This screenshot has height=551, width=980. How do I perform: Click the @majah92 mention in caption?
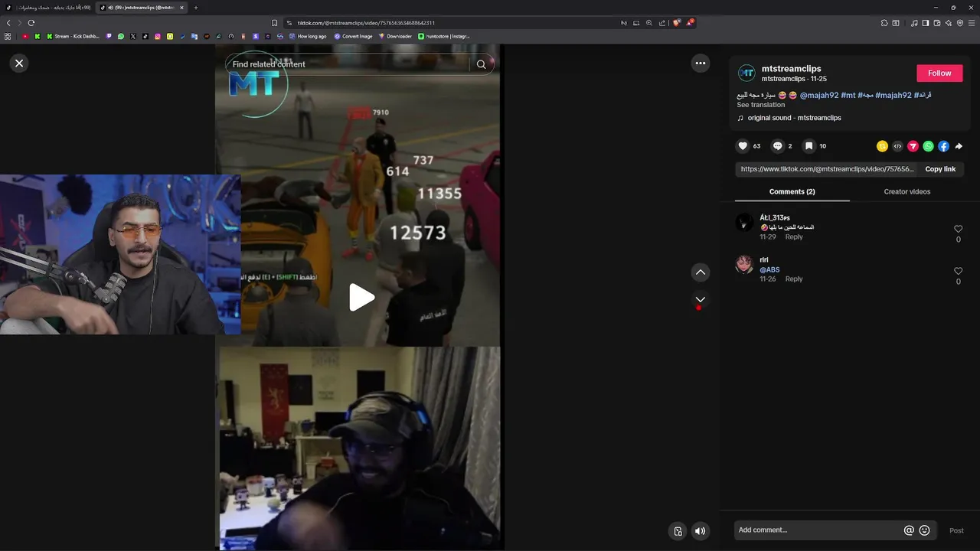coord(819,96)
